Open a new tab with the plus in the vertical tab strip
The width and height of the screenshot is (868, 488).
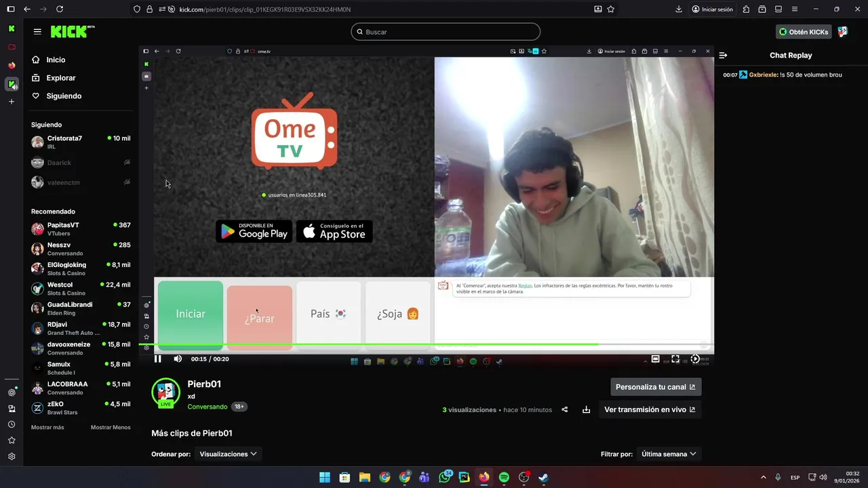coord(12,102)
